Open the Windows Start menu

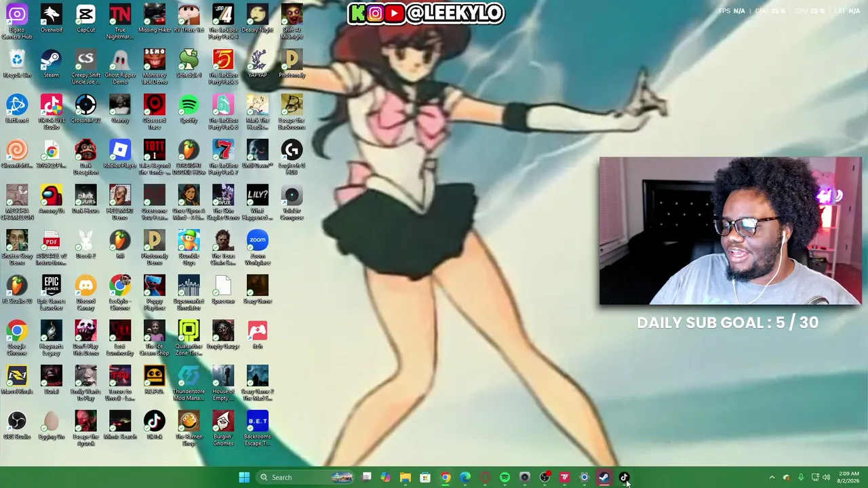[x=244, y=477]
